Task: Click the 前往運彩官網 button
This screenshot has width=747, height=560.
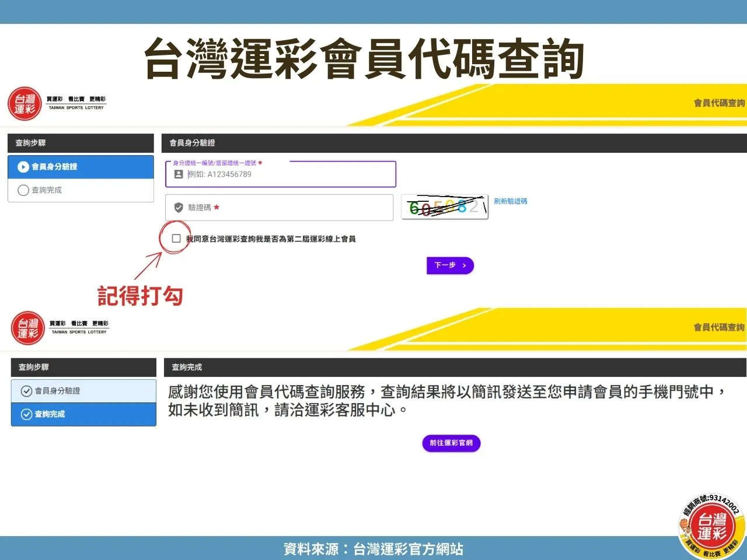Action: [451, 443]
